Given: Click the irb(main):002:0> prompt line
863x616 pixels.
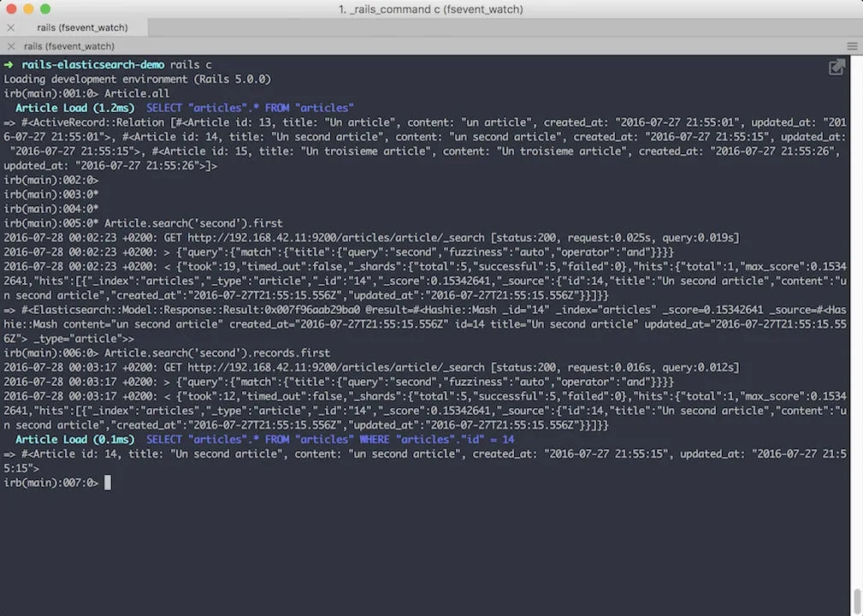Looking at the screenshot, I should click(x=51, y=180).
